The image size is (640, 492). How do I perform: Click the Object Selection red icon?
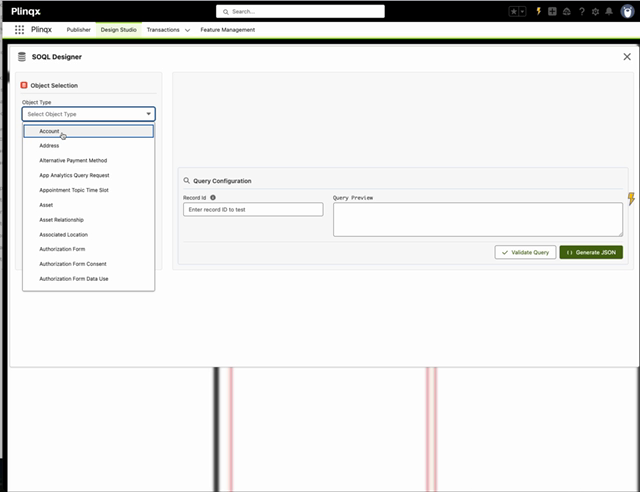(x=24, y=85)
